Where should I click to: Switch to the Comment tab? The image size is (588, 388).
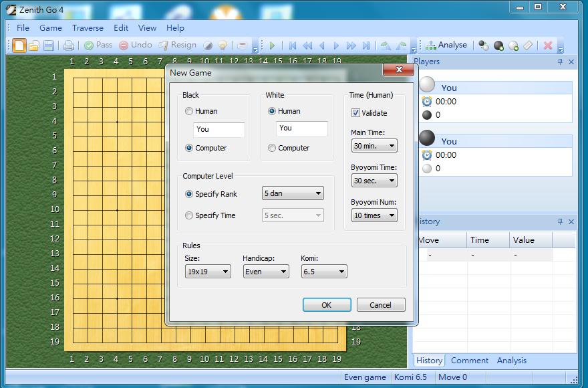[x=470, y=361]
